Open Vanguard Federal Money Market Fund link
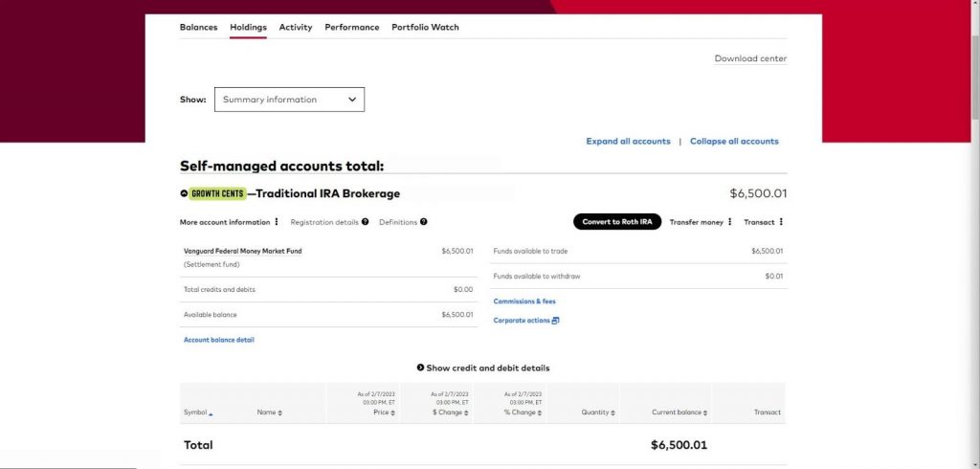This screenshot has width=980, height=469. pyautogui.click(x=242, y=251)
